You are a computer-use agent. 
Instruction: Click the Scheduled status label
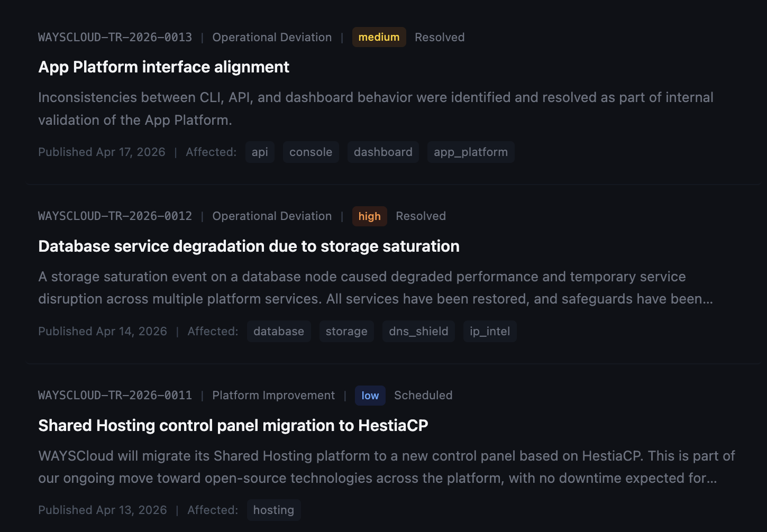(x=423, y=395)
